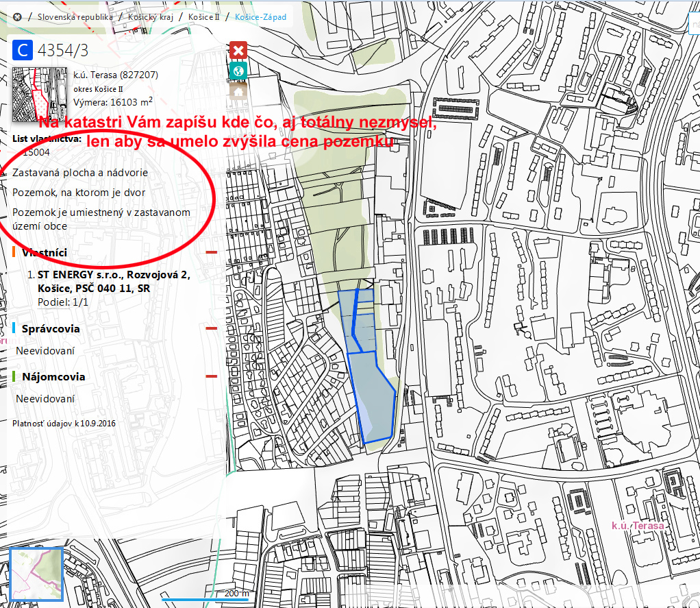Click the Vlastníci section heading
This screenshot has width=700, height=608.
click(45, 253)
